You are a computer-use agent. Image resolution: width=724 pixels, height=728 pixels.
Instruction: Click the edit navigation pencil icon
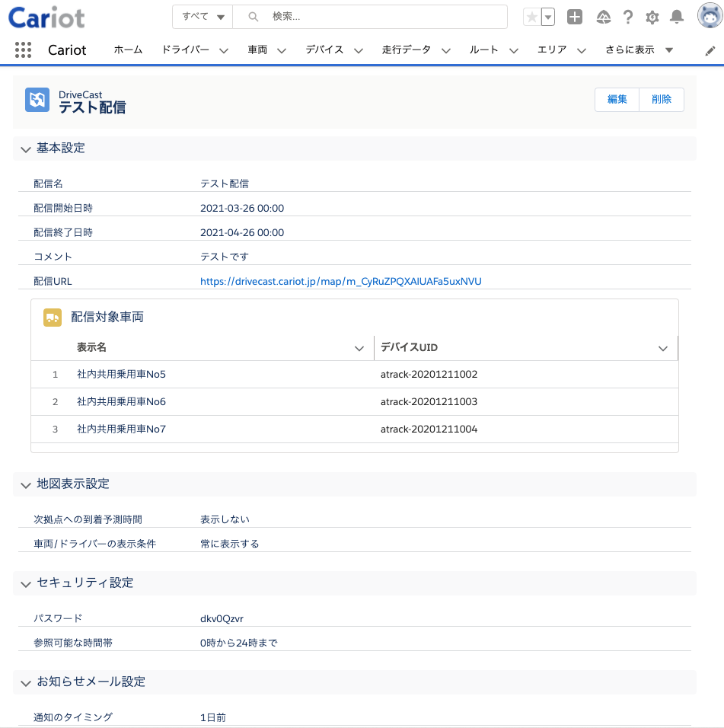point(710,51)
